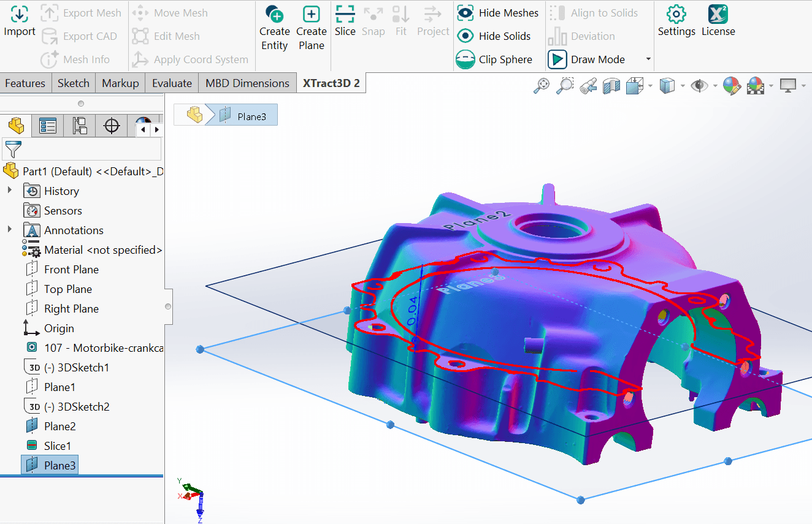812x524 pixels.
Task: Switch to the Sketch tab
Action: [x=74, y=83]
